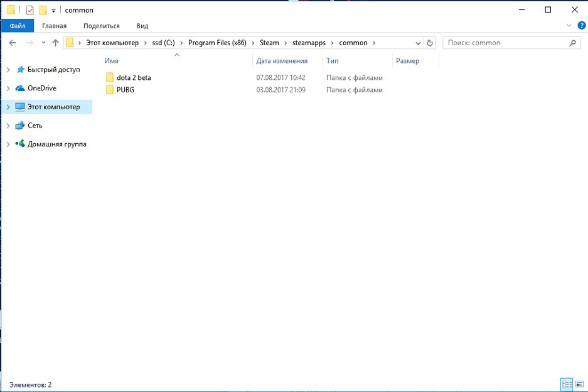Expand the Быстрый доступ tree node

tap(8, 70)
